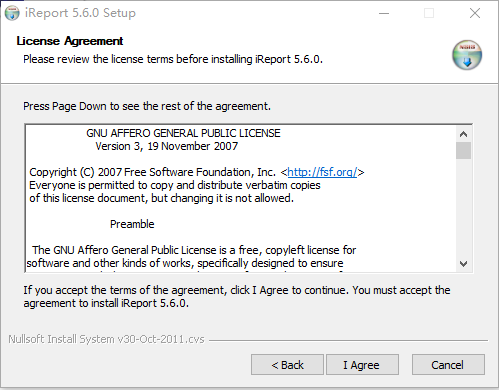Go back with the < Back button

tap(287, 365)
